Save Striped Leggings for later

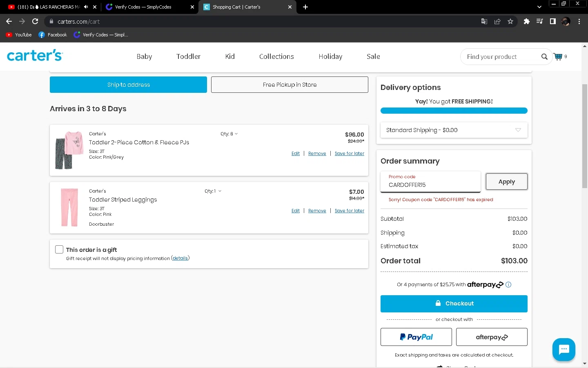click(x=350, y=211)
